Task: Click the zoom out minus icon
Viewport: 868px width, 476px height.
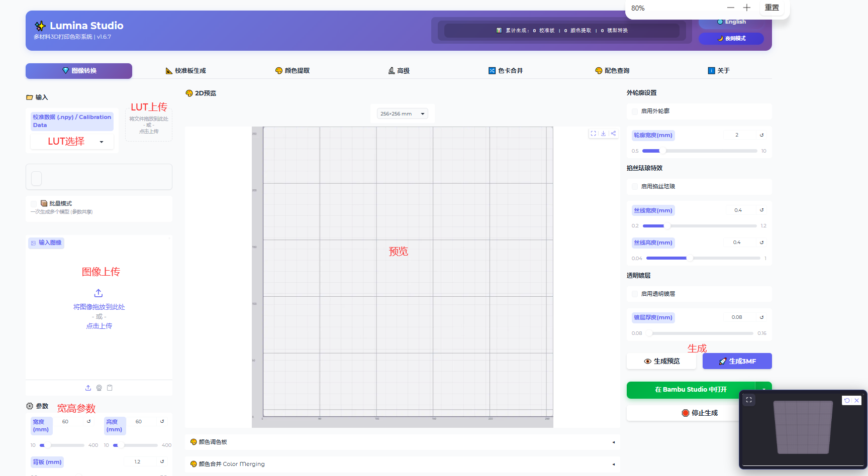Action: (x=731, y=8)
